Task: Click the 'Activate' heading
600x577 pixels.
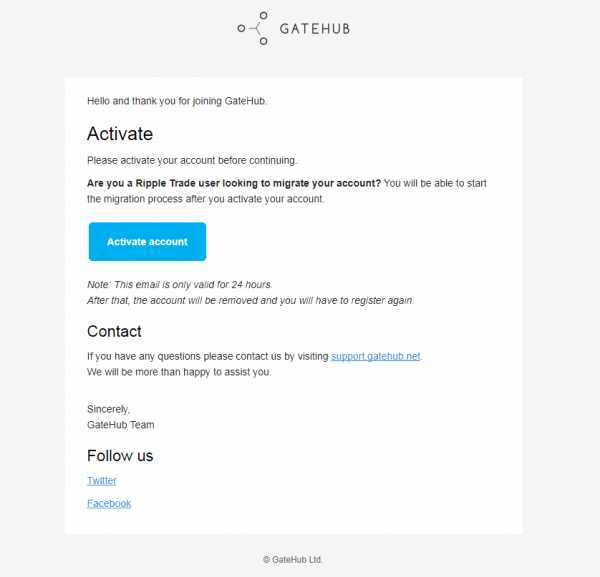Action: pyautogui.click(x=120, y=134)
